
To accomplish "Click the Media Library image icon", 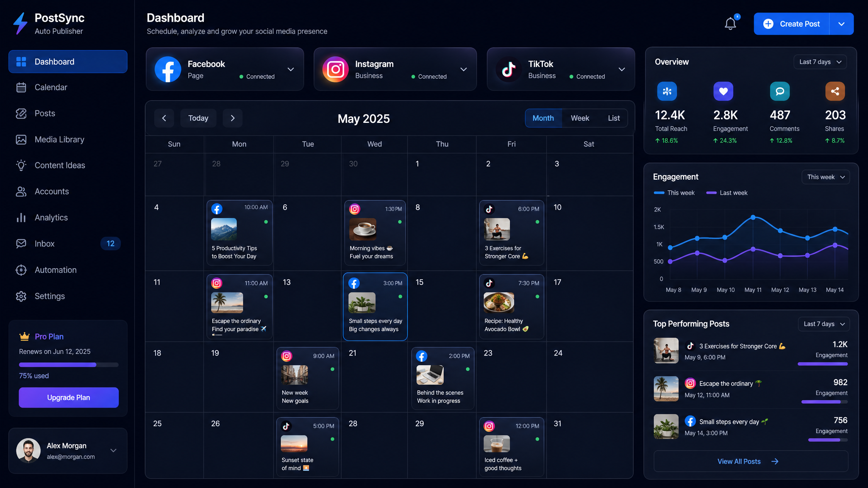I will 21,139.
